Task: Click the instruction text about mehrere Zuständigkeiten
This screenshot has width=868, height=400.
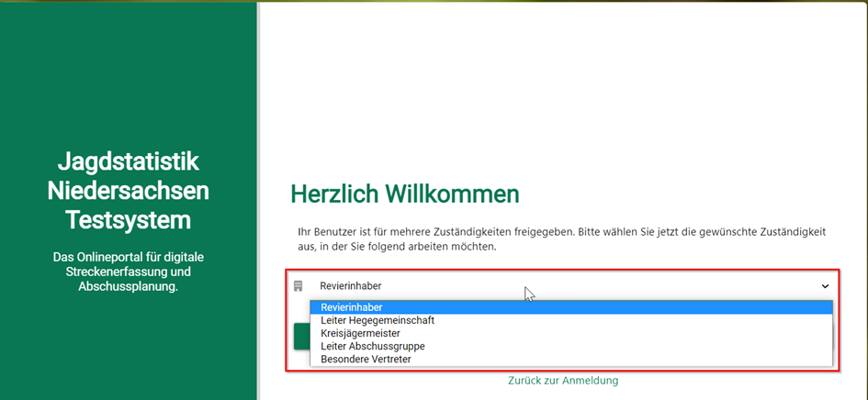Action: tap(562, 239)
